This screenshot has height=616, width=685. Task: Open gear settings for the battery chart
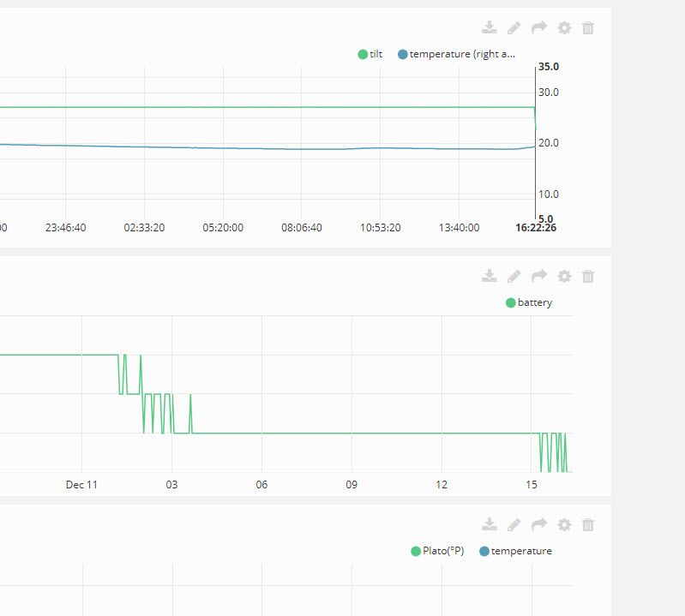563,276
